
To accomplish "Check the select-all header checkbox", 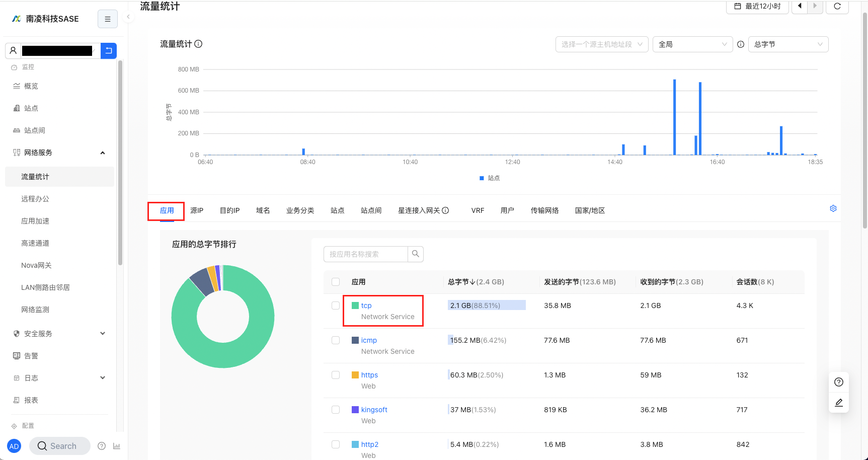I will 336,282.
